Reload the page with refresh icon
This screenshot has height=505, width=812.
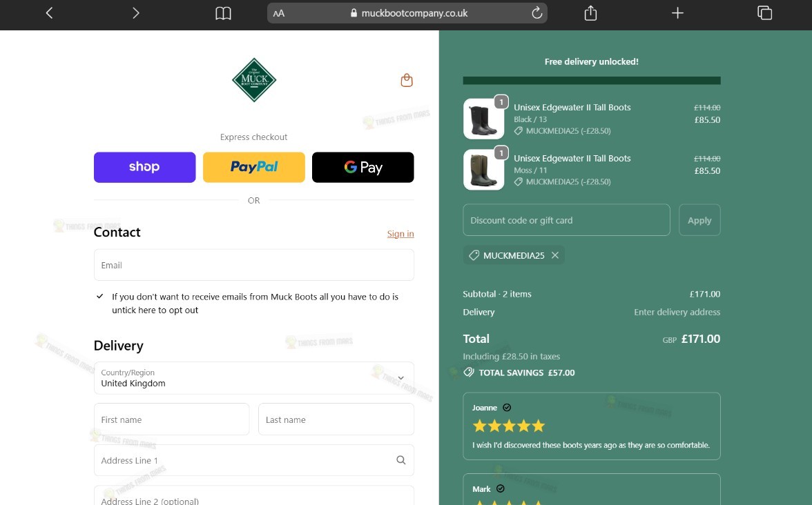[x=537, y=13]
